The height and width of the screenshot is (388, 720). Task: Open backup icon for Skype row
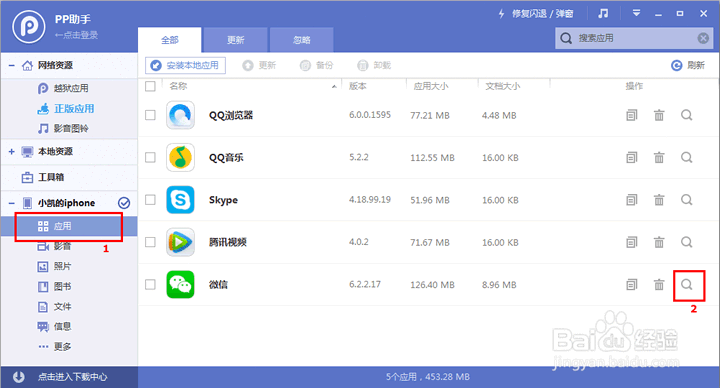632,200
